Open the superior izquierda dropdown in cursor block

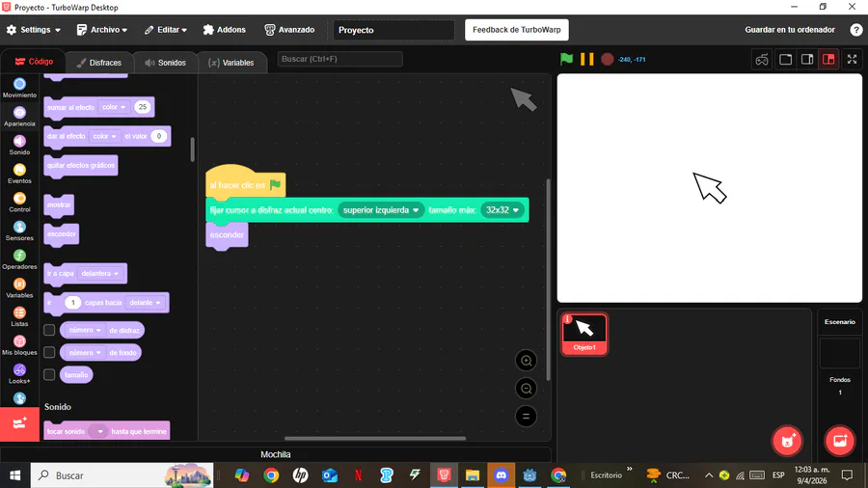[381, 210]
